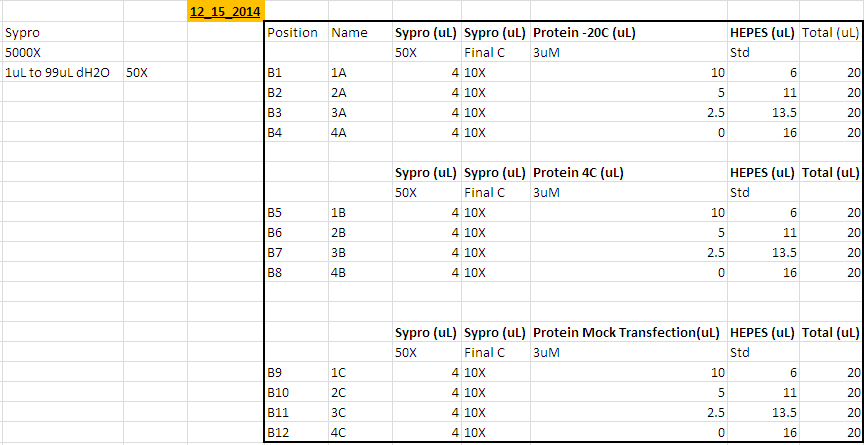This screenshot has width=864, height=445.
Task: Select the 'Protein 4C (uL)' header cell
Action: tap(579, 172)
